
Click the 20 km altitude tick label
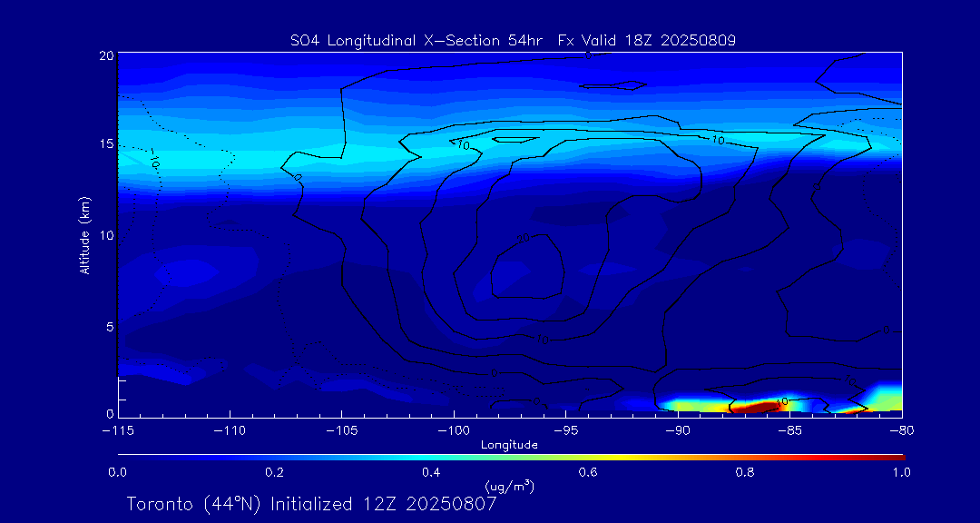point(105,55)
